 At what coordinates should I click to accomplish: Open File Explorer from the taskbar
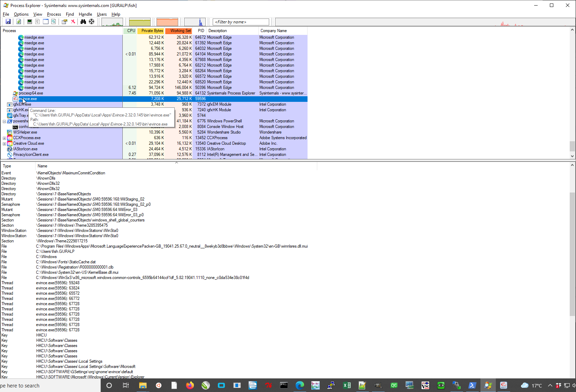point(143,385)
